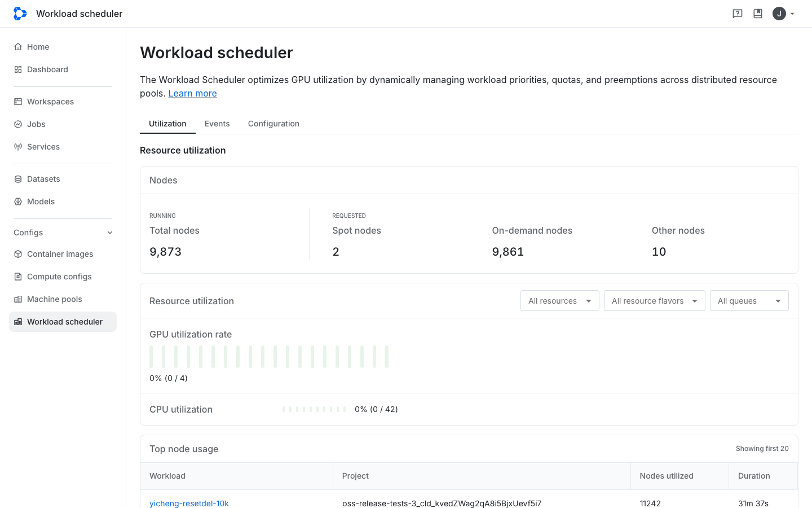The height and width of the screenshot is (508, 812).
Task: Switch to the Configuration tab
Action: tap(273, 124)
